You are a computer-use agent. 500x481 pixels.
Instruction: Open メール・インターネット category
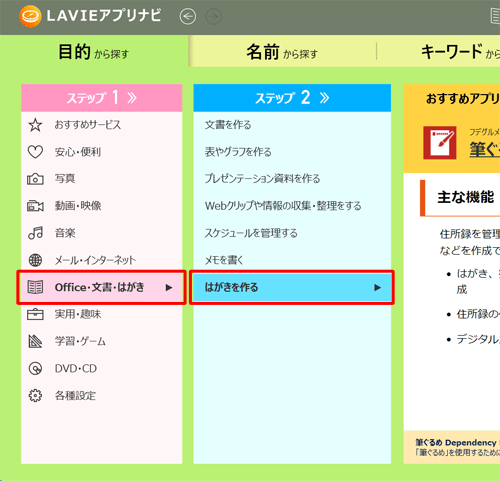coord(102,260)
